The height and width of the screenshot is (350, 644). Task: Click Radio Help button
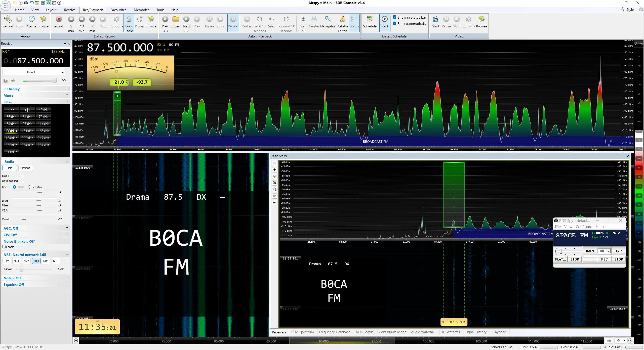[x=10, y=168]
